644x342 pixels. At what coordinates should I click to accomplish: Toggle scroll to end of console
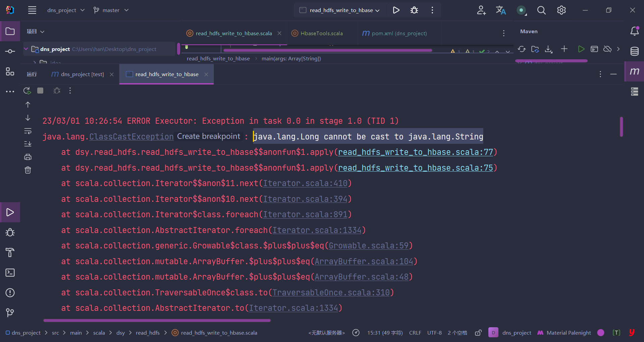pos(28,144)
